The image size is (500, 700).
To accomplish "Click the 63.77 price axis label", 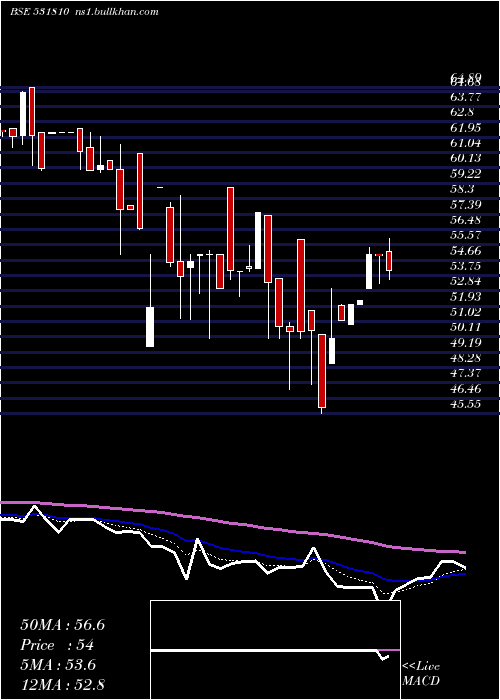I will pyautogui.click(x=466, y=97).
